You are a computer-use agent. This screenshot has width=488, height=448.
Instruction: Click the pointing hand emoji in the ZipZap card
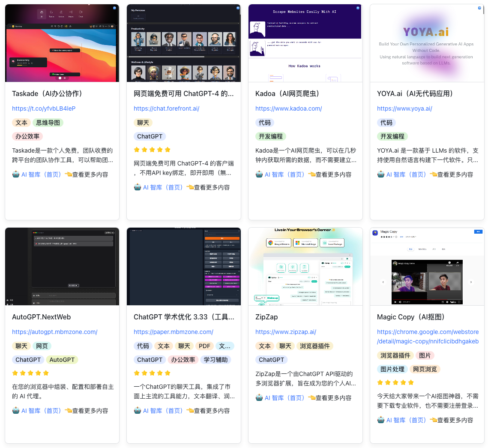tap(312, 397)
